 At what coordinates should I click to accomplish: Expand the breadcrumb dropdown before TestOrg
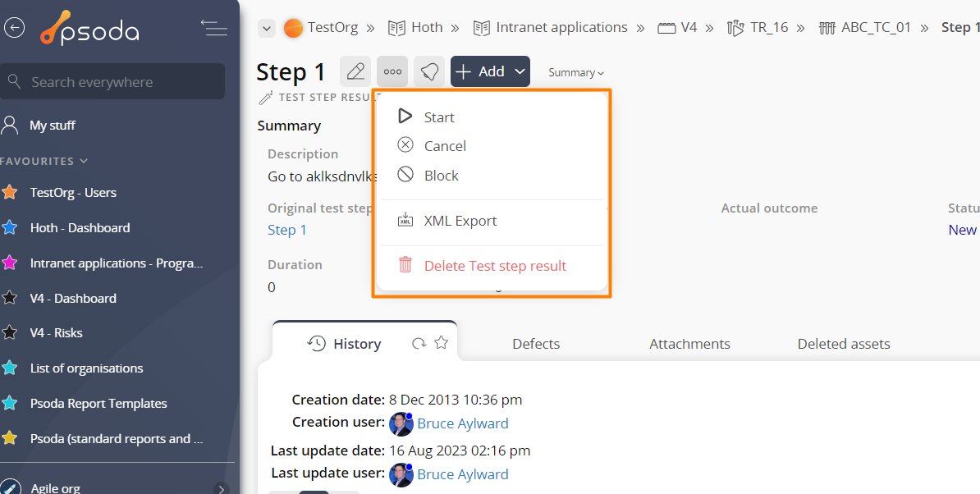[267, 28]
